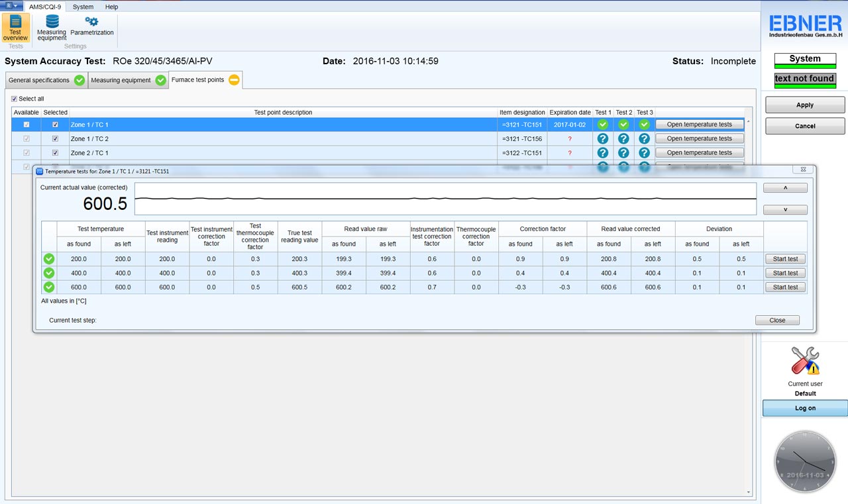Click the analog clock widget
The width and height of the screenshot is (848, 504).
(805, 462)
